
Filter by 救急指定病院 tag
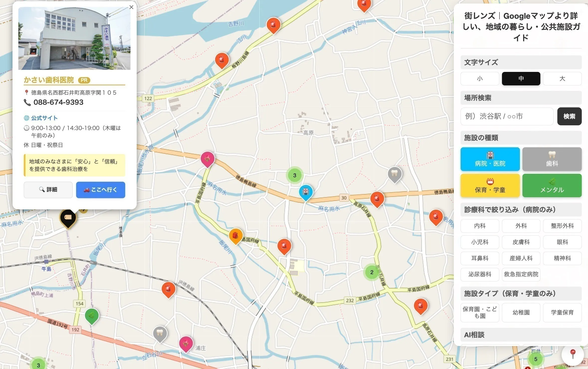pyautogui.click(x=521, y=274)
